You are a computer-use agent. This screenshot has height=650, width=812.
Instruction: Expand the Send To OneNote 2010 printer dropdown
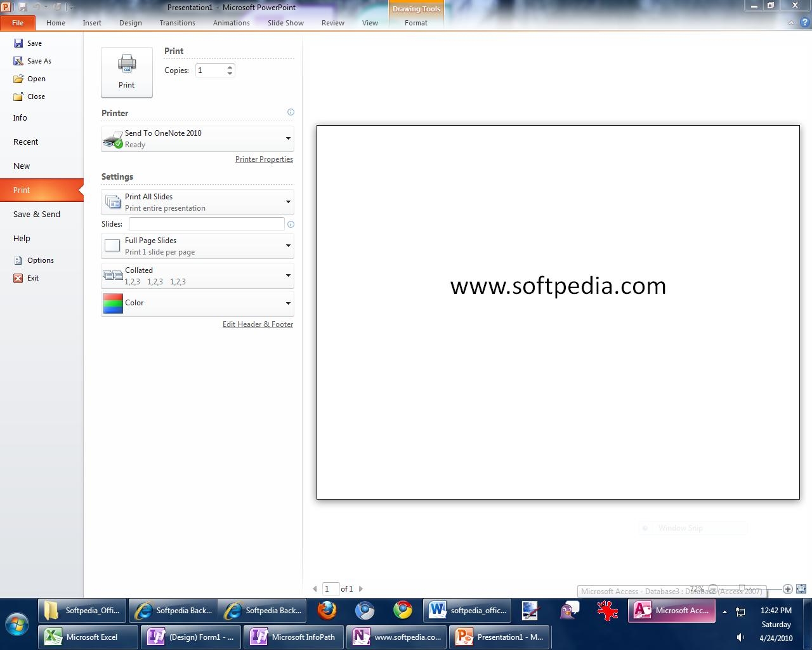click(x=288, y=138)
